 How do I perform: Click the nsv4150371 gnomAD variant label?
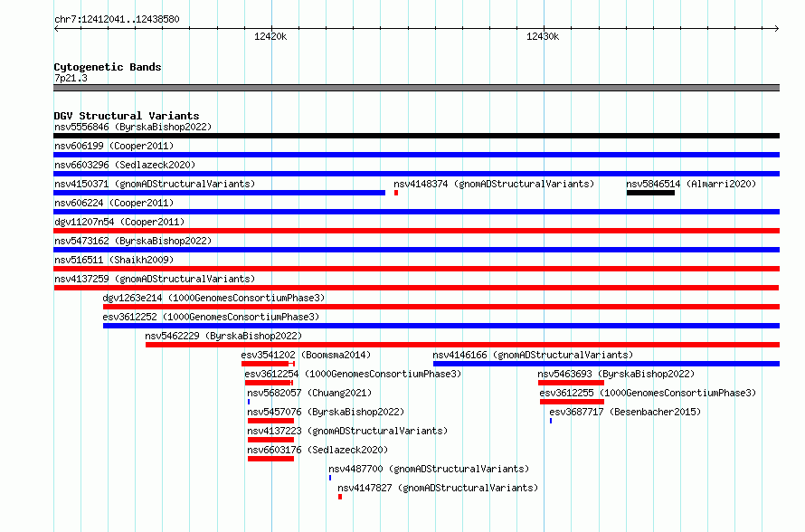pos(155,184)
